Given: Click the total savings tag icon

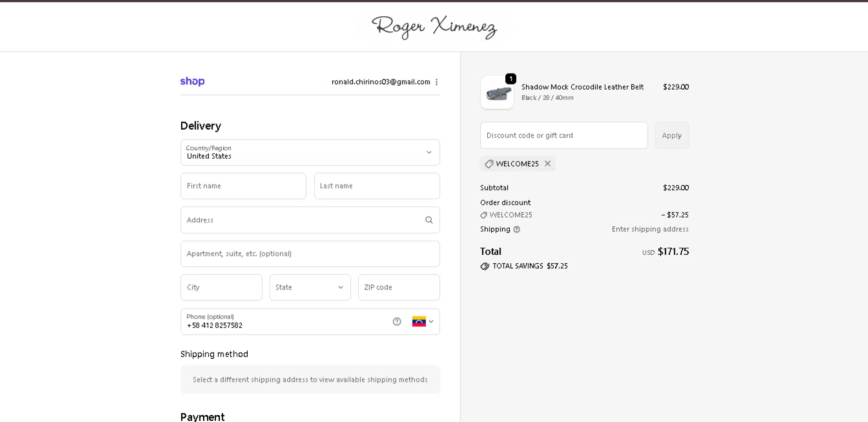Looking at the screenshot, I should pyautogui.click(x=485, y=266).
